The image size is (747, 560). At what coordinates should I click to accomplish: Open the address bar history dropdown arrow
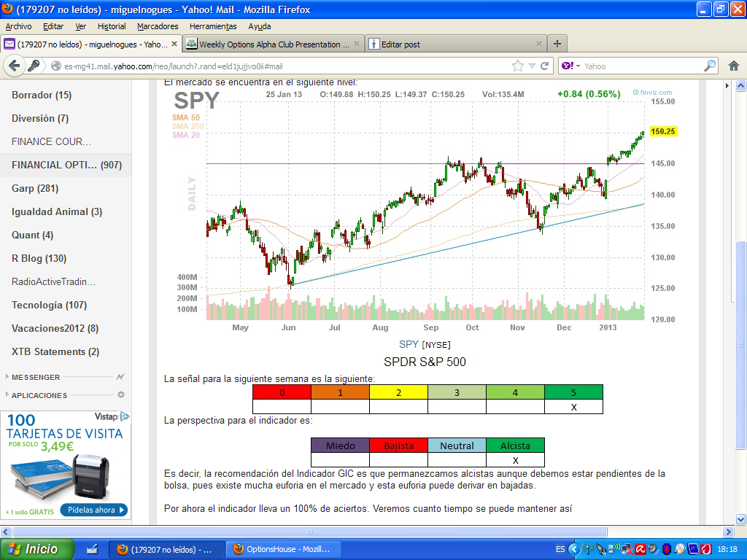click(532, 66)
